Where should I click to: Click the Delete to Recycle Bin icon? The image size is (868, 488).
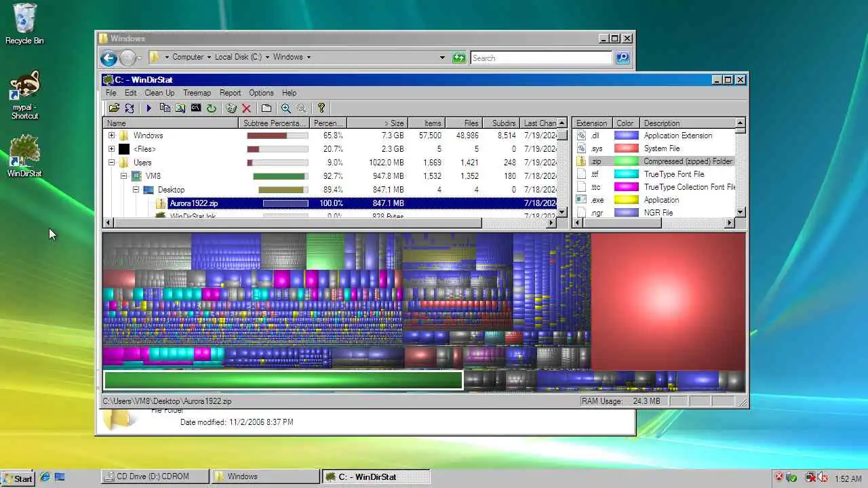pos(231,108)
